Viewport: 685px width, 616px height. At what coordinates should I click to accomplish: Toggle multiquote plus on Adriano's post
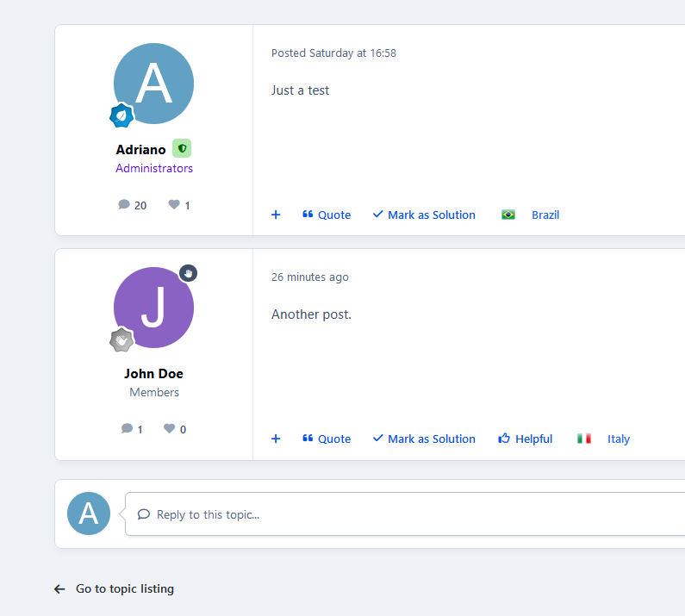276,215
